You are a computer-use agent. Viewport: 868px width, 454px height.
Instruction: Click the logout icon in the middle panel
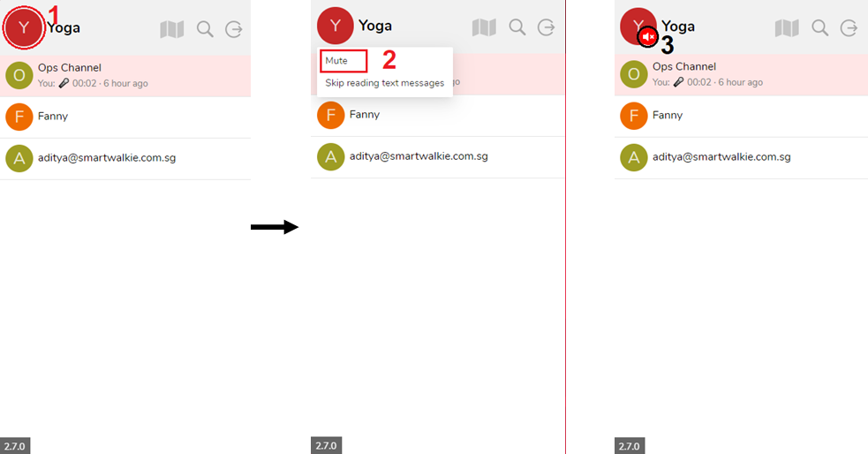coord(546,27)
